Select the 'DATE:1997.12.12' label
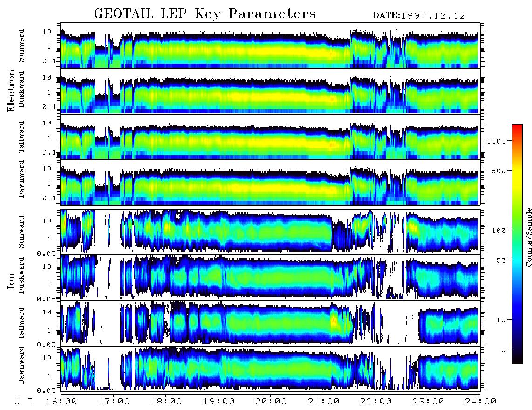 419,16
